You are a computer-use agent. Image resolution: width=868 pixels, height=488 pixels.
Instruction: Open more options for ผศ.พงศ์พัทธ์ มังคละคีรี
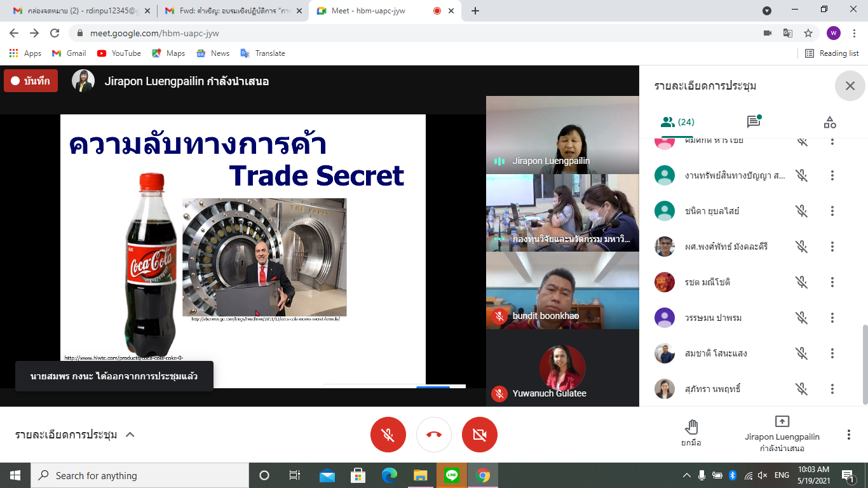(832, 247)
